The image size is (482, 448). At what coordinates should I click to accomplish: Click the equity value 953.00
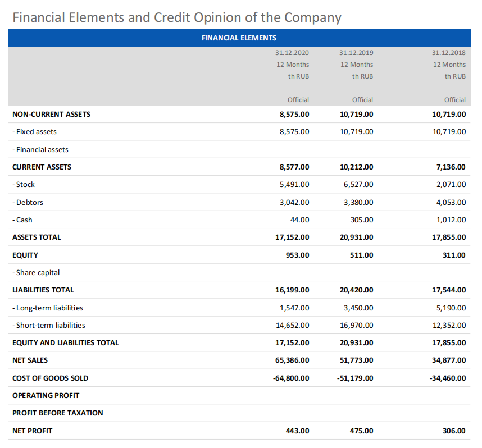[298, 255]
